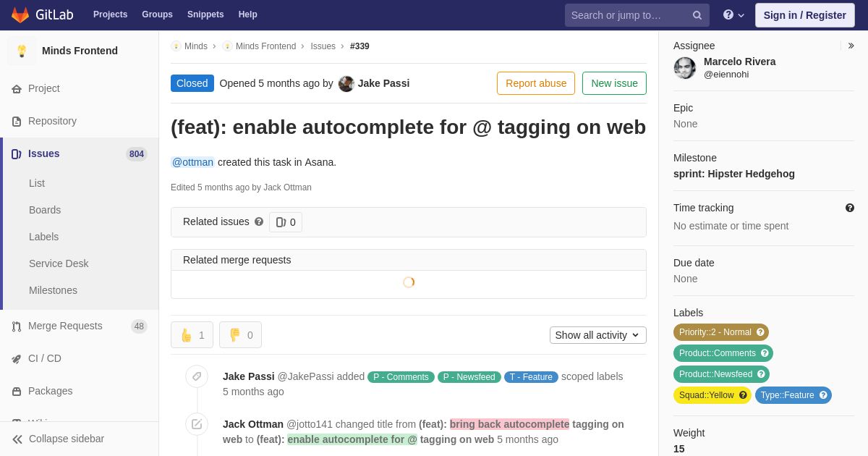Click the search magnifier icon

(697, 15)
